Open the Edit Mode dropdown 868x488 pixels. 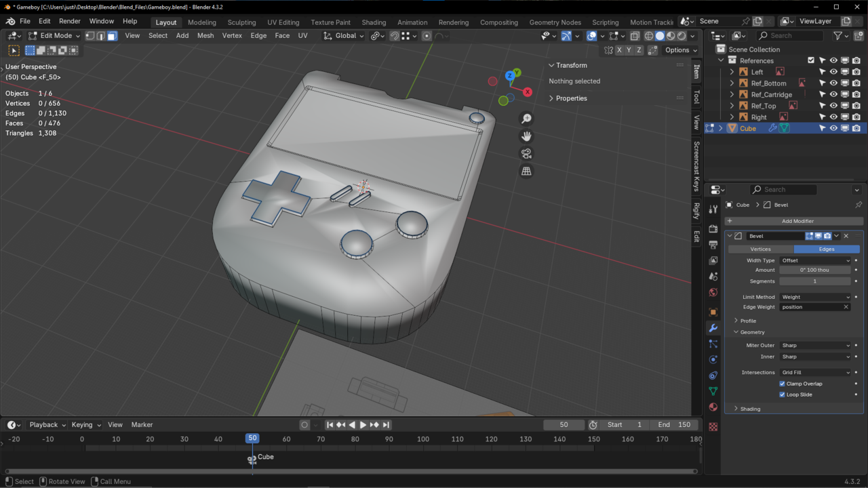pyautogui.click(x=54, y=36)
